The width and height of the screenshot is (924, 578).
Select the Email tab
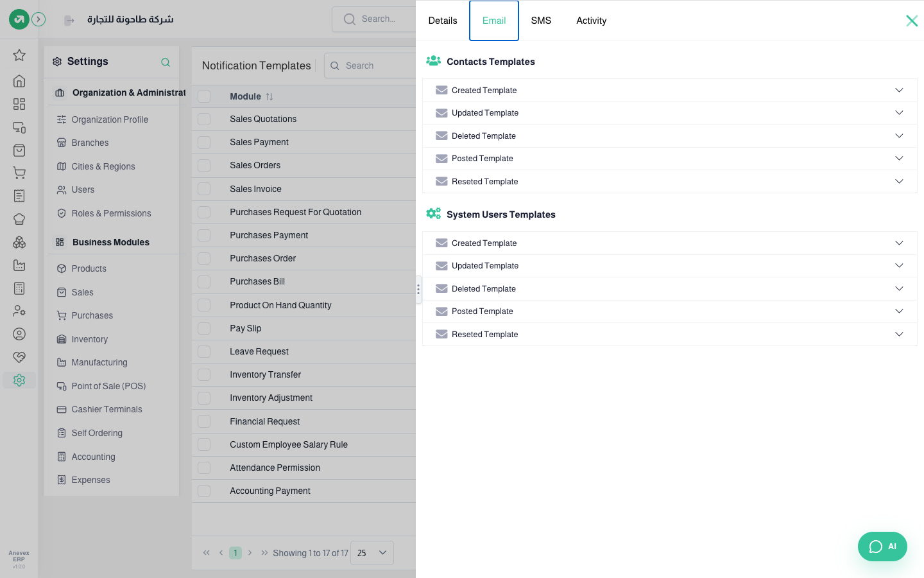[494, 21]
